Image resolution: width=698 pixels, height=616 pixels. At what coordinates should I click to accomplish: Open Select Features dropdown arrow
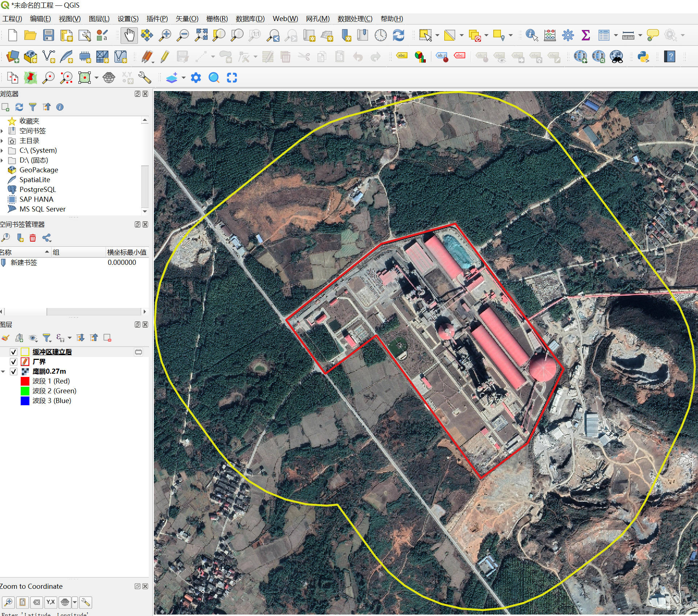click(437, 35)
